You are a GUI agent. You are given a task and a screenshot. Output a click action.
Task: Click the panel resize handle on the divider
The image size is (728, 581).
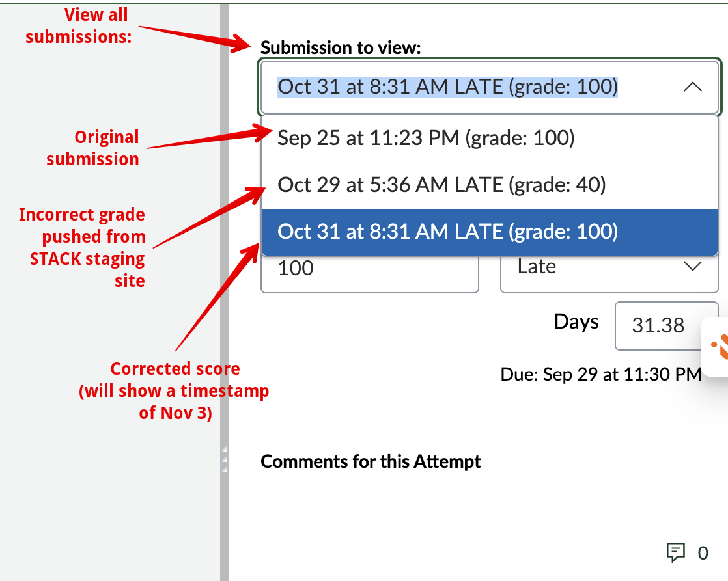[225, 459]
